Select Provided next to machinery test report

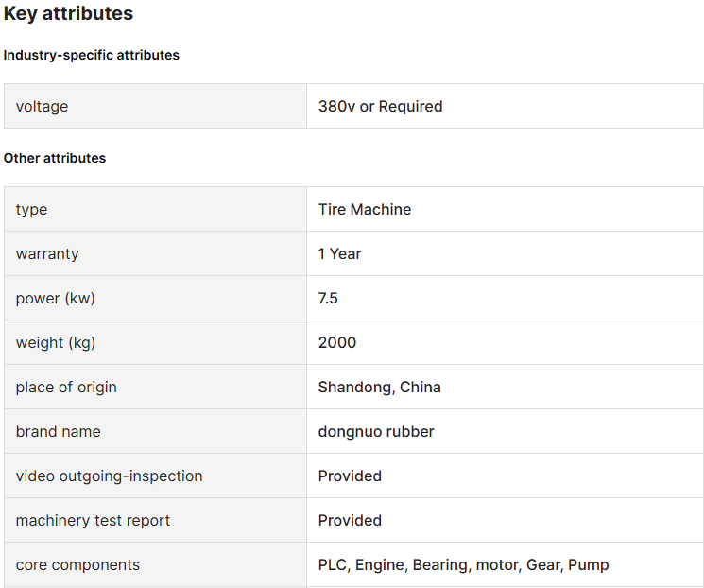(x=350, y=520)
